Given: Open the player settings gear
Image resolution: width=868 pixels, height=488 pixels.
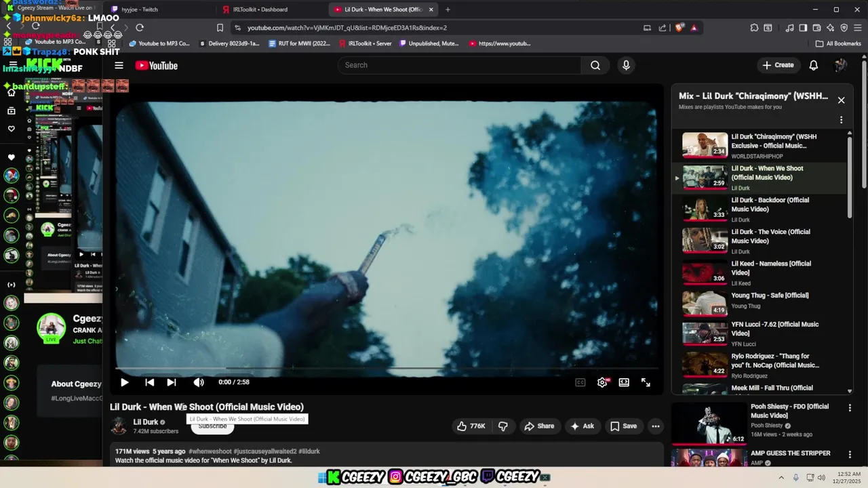Looking at the screenshot, I should (602, 382).
